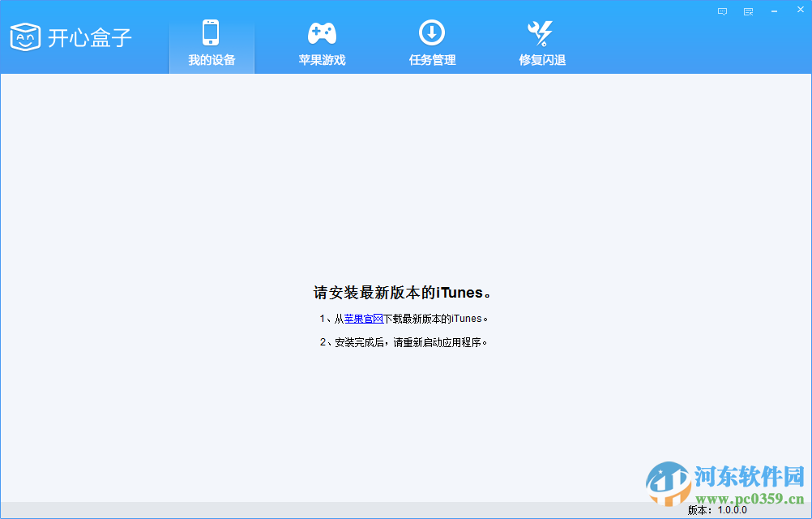Click the smiling box logo icon
This screenshot has width=812, height=519.
25,37
